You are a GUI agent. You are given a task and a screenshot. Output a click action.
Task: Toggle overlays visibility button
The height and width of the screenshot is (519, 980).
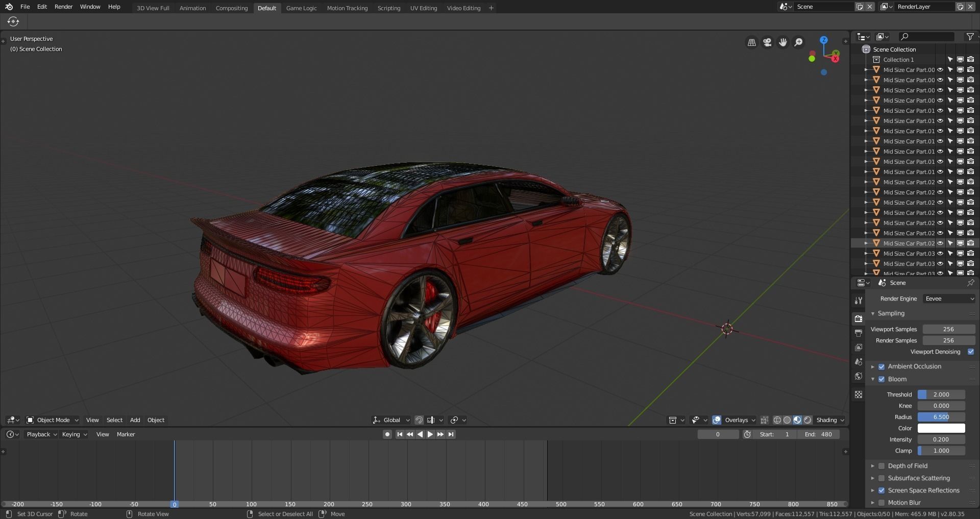pos(717,420)
